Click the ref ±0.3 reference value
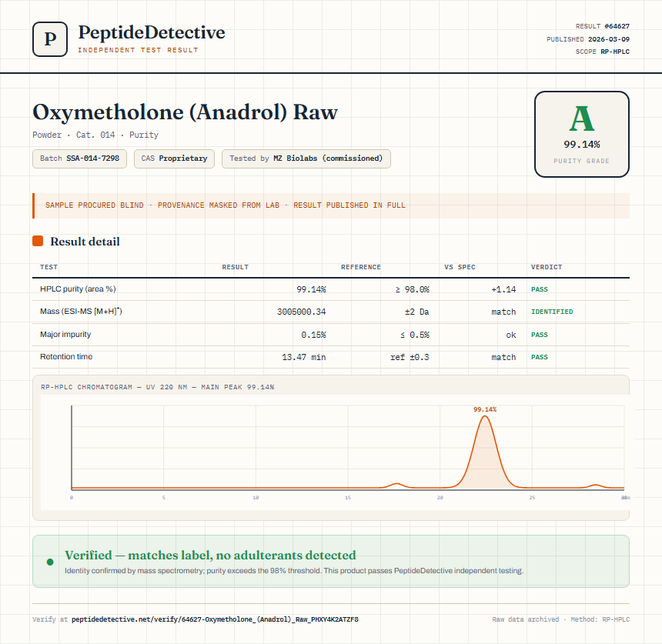 (x=410, y=358)
